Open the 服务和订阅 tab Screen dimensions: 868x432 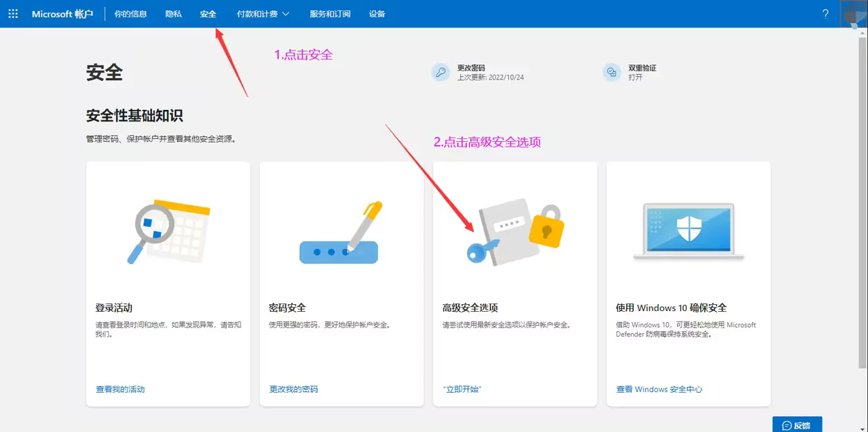[330, 14]
